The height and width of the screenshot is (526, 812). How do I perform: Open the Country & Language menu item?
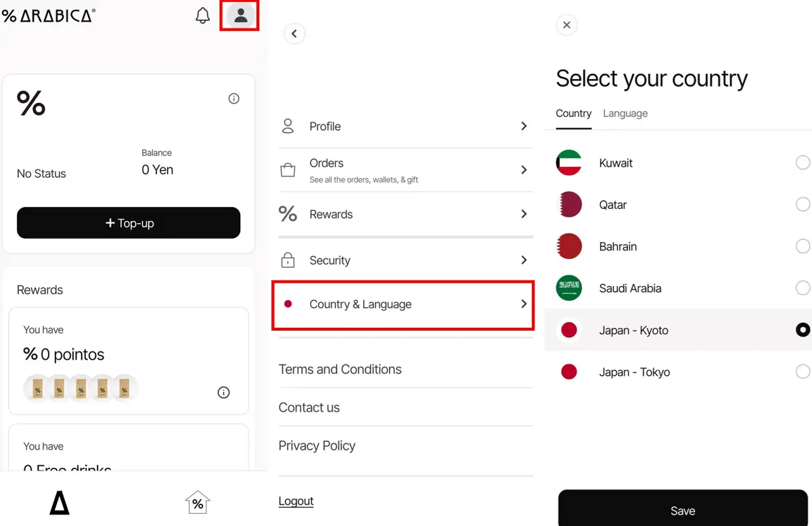[x=403, y=305]
